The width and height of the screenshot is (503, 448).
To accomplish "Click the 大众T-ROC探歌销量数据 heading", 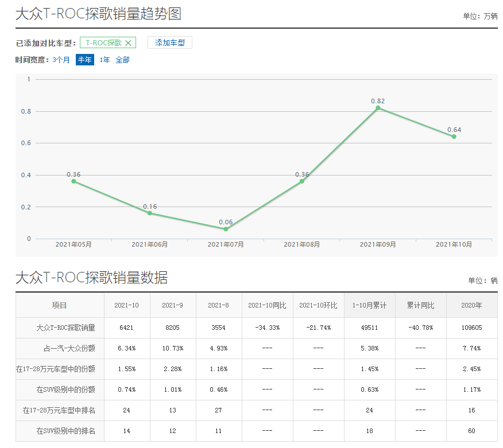I will click(91, 278).
